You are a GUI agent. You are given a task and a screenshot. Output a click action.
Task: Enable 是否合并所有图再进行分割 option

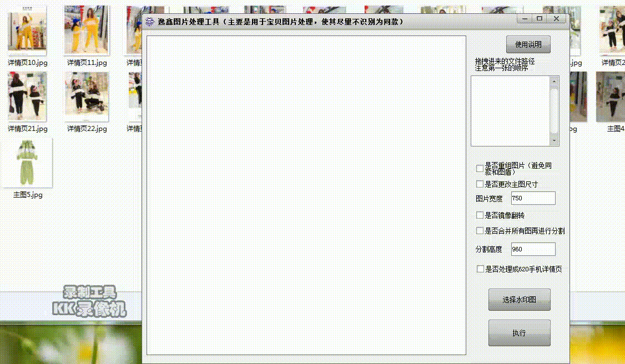click(480, 230)
